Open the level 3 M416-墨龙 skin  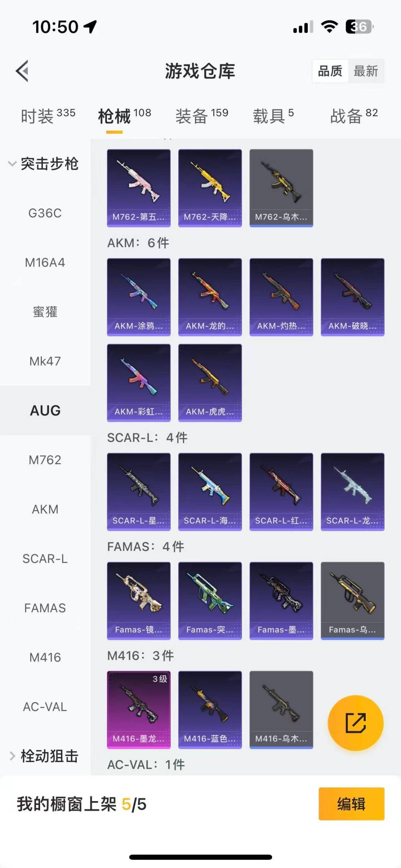click(x=139, y=710)
